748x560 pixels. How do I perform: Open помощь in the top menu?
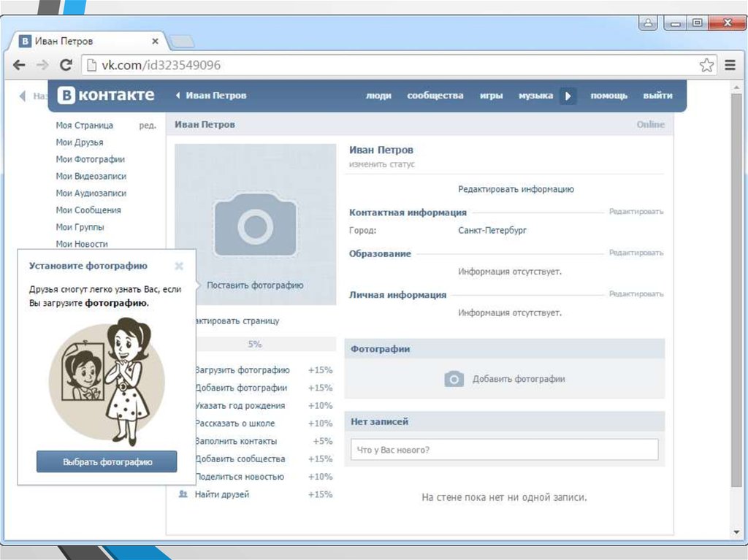pos(608,96)
